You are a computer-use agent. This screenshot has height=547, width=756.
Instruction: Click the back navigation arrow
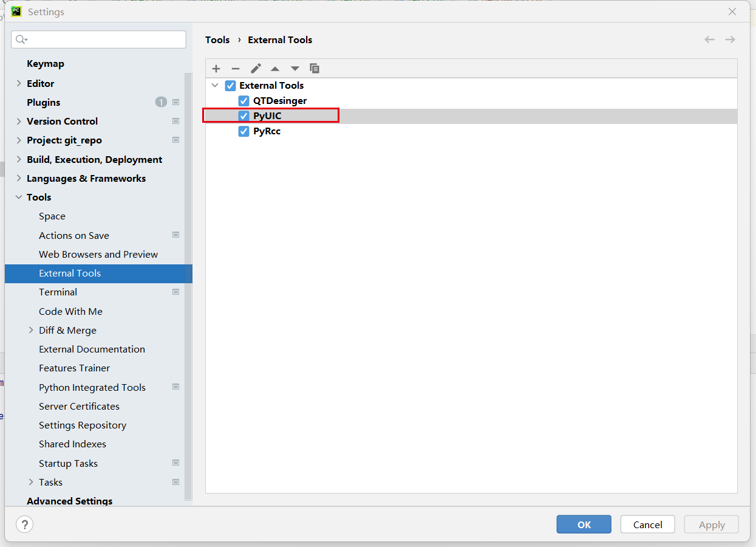pos(709,40)
